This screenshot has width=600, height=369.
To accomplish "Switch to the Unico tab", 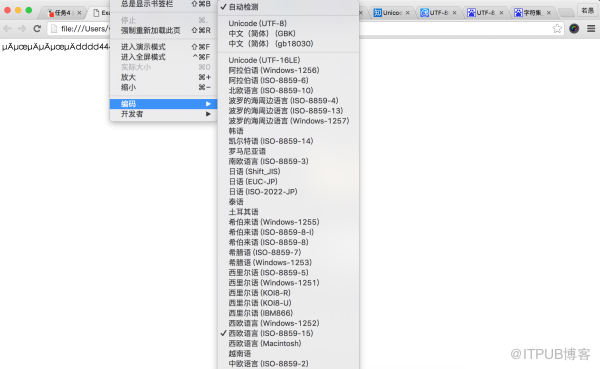I will (391, 13).
